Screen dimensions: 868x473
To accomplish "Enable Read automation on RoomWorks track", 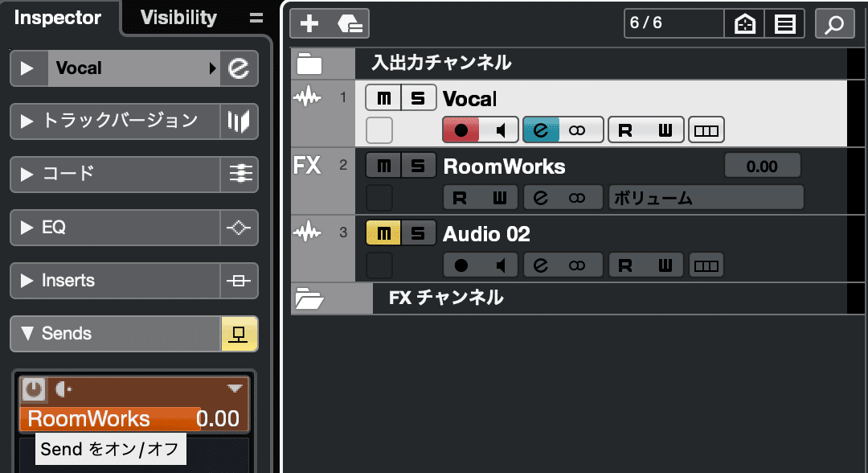I will pyautogui.click(x=460, y=198).
